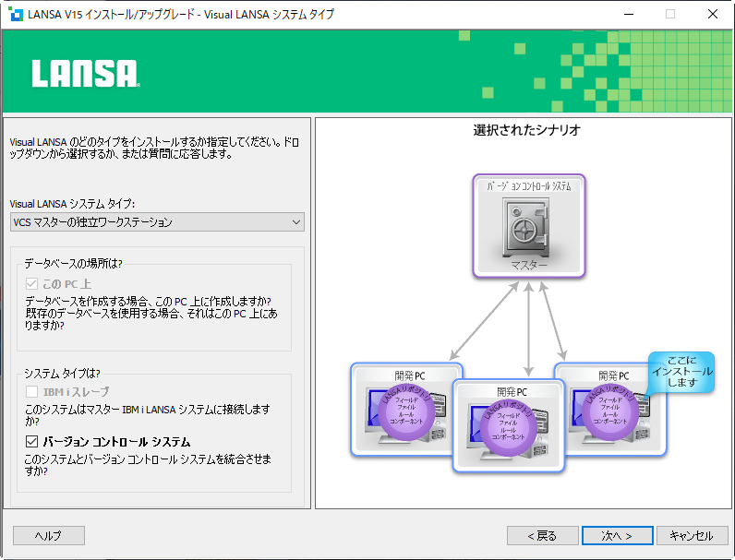Toggle the この PC 上 checkbox
The image size is (735, 560).
tap(32, 284)
